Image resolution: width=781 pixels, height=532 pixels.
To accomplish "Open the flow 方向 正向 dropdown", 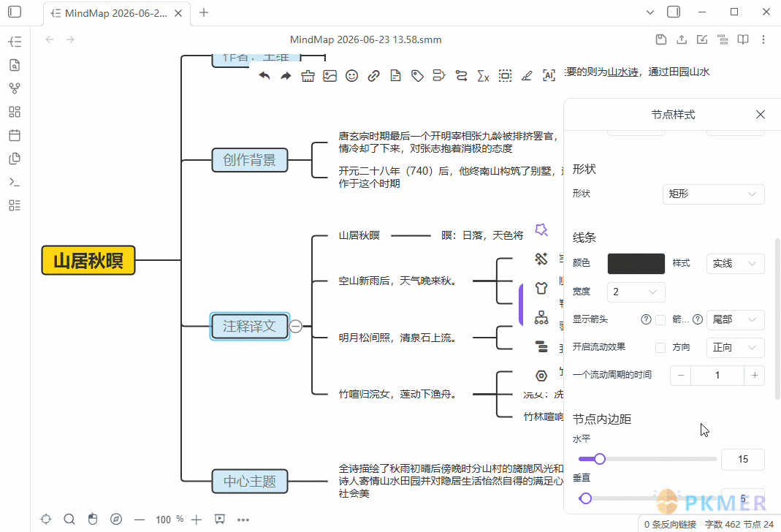I will [x=735, y=347].
